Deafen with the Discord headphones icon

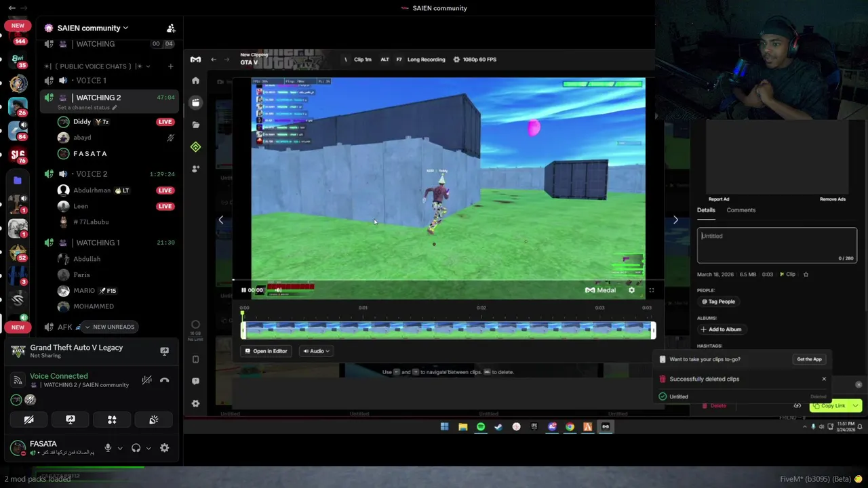pyautogui.click(x=136, y=448)
